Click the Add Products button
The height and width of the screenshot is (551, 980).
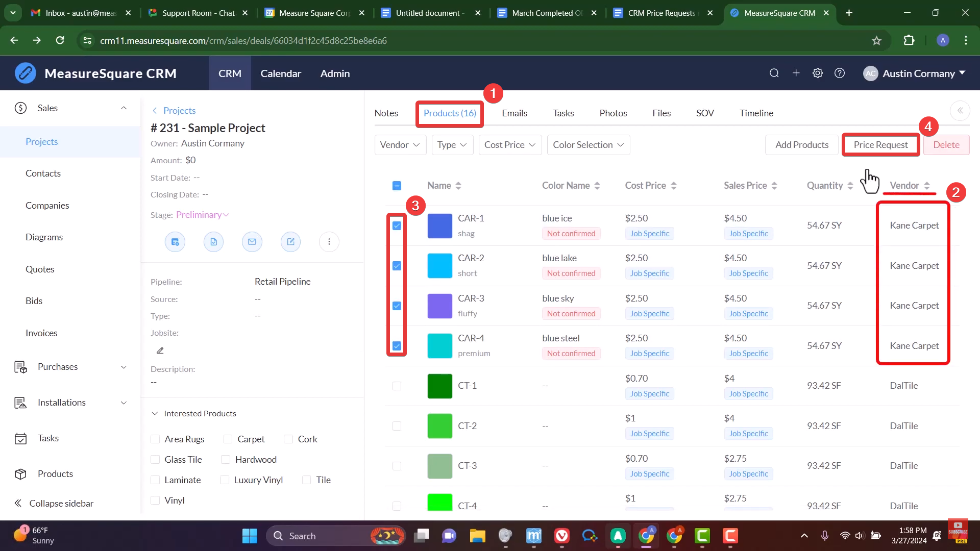tap(801, 145)
